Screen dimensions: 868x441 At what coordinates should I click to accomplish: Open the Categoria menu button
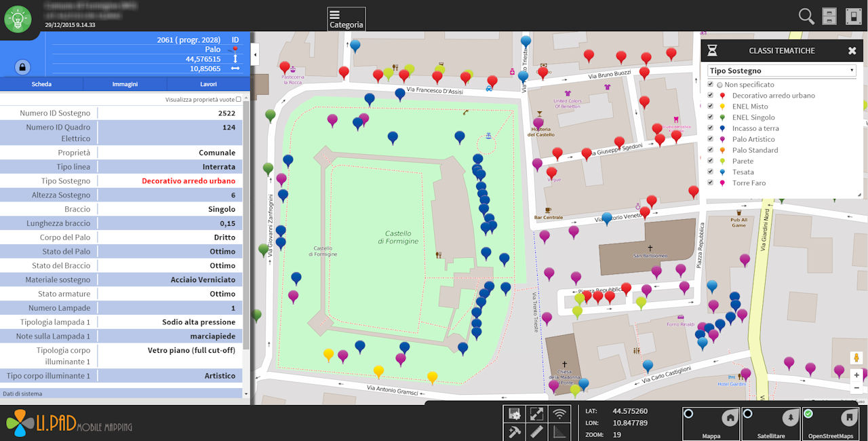pyautogui.click(x=346, y=19)
